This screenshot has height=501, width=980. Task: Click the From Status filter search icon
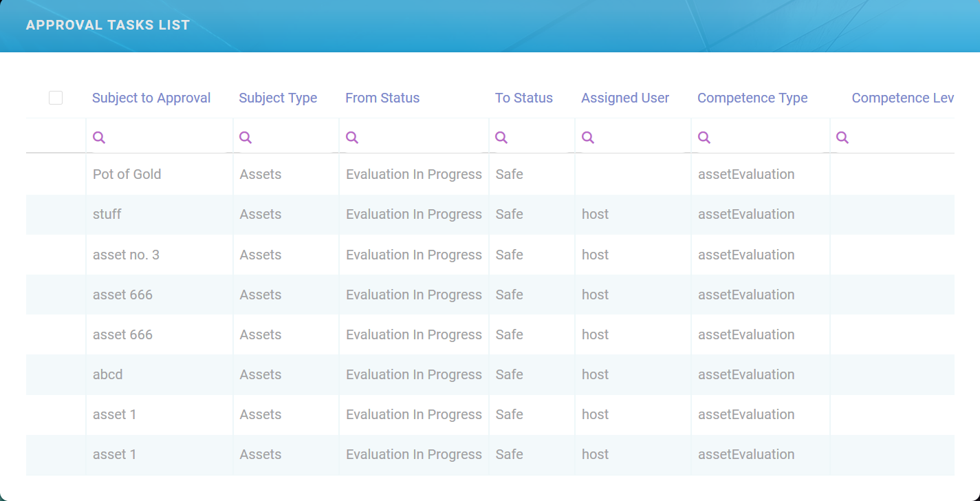pos(352,137)
